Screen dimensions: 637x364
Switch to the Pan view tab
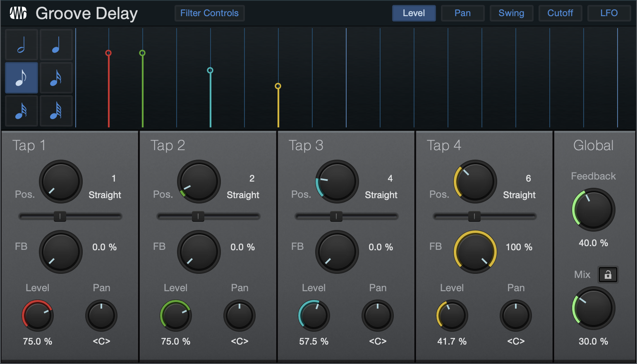click(462, 13)
